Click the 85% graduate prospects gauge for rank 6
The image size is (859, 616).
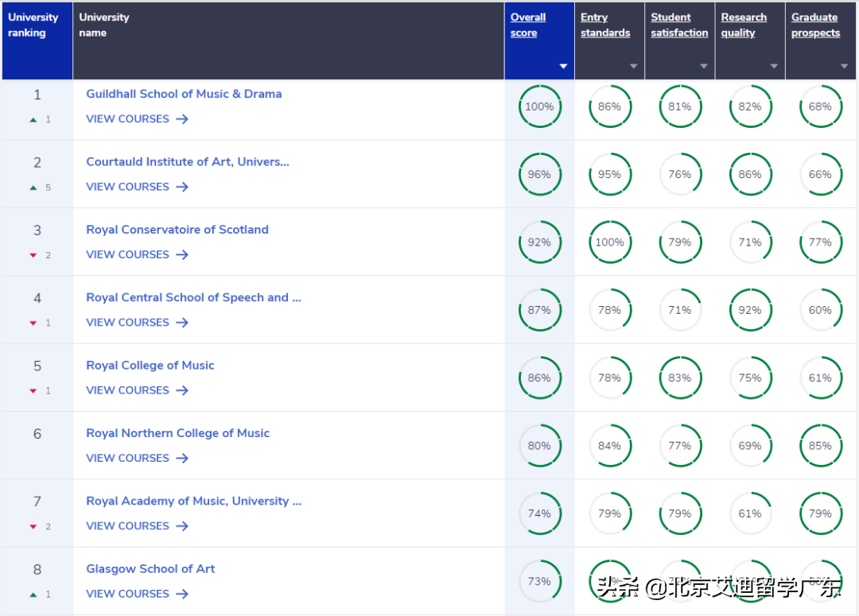click(821, 446)
